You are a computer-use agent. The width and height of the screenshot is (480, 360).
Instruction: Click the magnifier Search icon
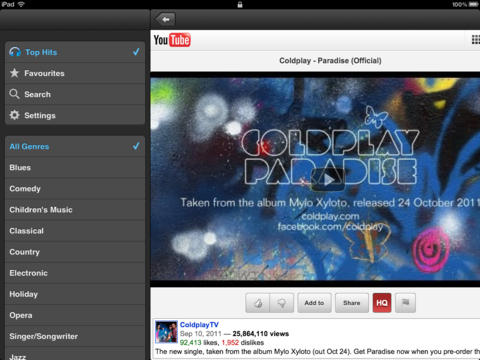pyautogui.click(x=14, y=94)
